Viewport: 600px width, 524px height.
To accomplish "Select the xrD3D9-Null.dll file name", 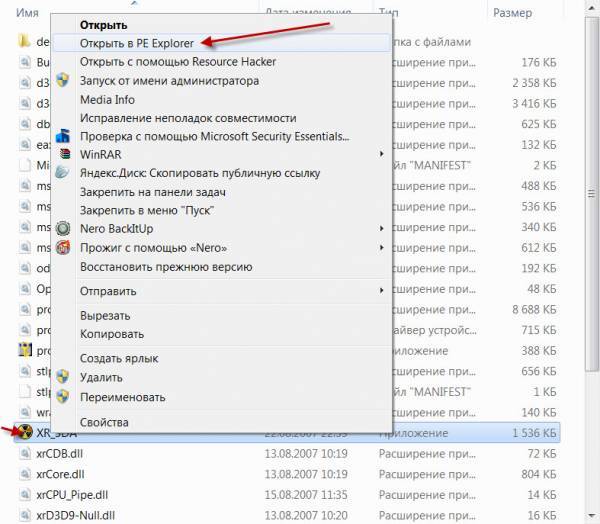I will tap(75, 515).
